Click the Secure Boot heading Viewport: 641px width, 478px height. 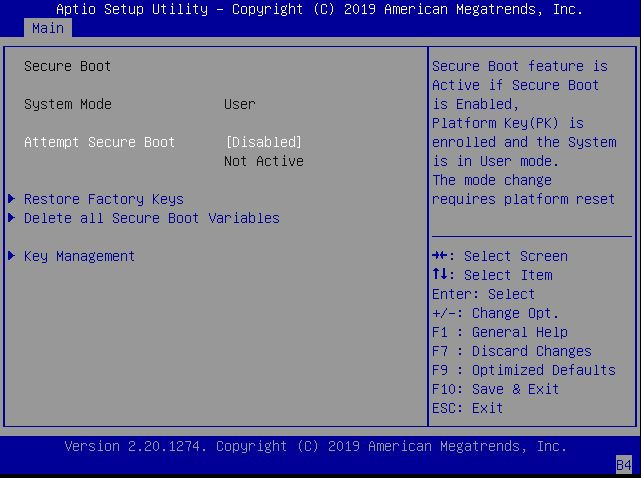(x=67, y=66)
